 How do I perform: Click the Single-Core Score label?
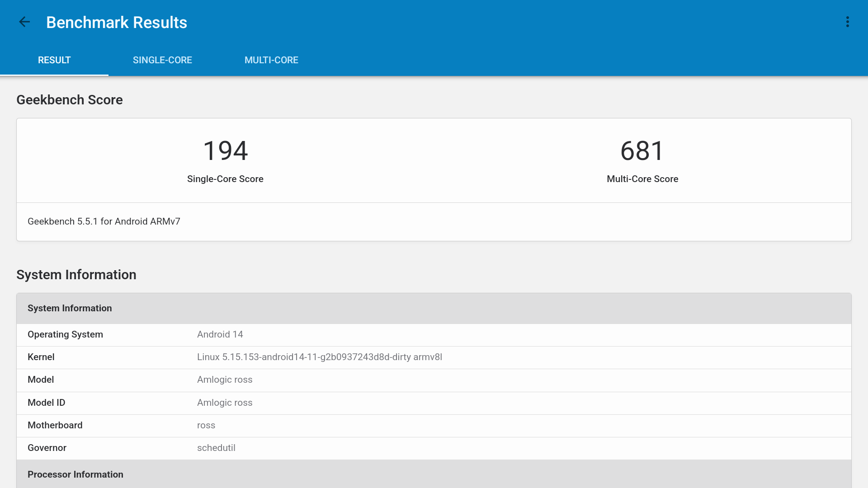click(x=225, y=179)
